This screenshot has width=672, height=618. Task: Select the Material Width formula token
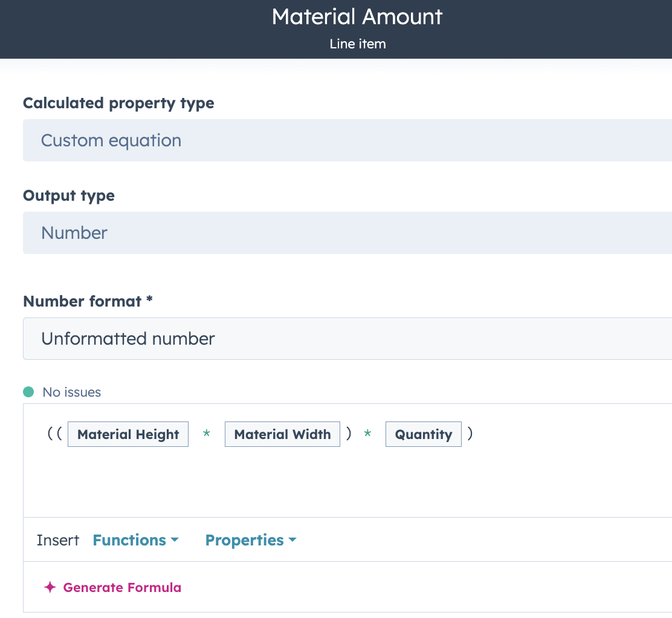click(282, 434)
